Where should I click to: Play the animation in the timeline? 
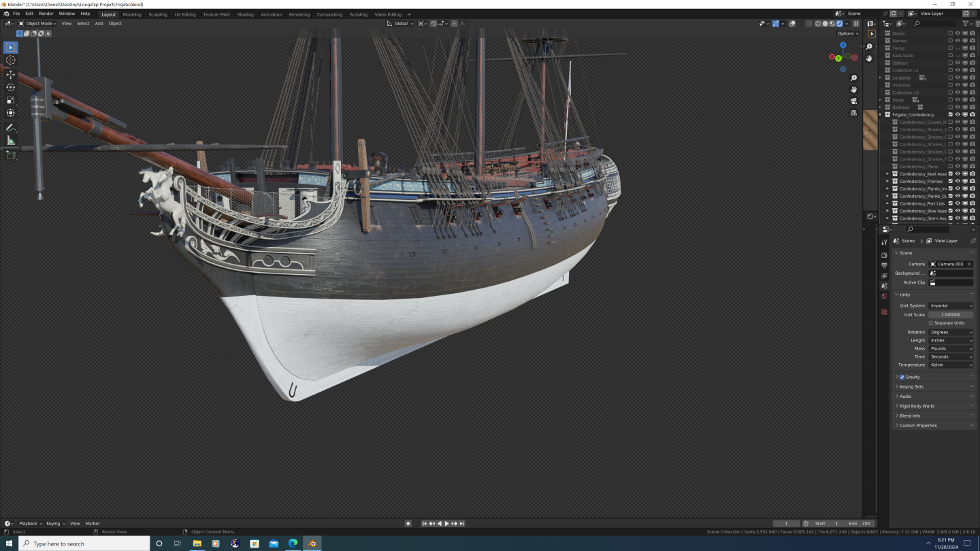point(446,523)
